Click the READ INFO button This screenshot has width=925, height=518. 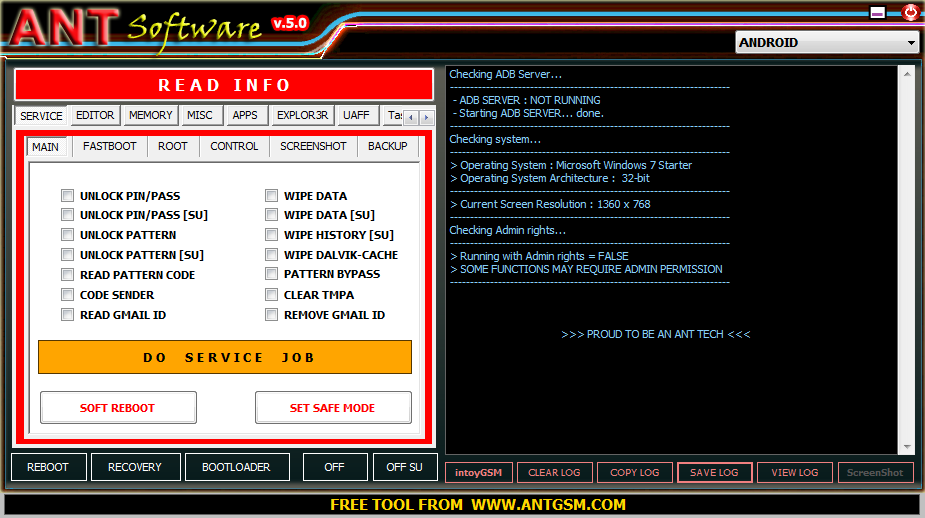pyautogui.click(x=224, y=85)
